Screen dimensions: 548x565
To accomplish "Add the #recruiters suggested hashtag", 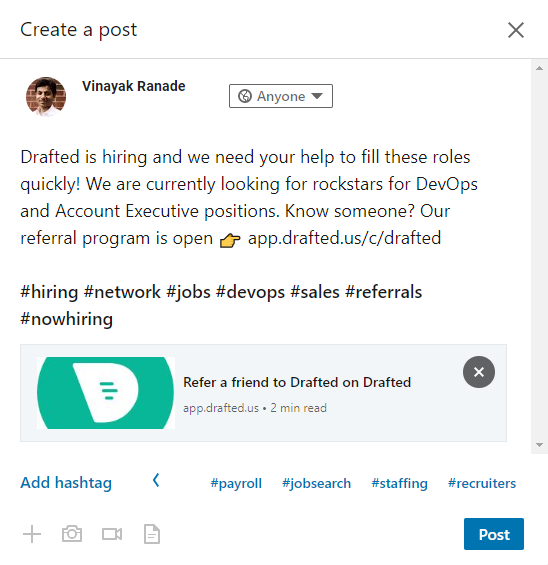I will 482,483.
